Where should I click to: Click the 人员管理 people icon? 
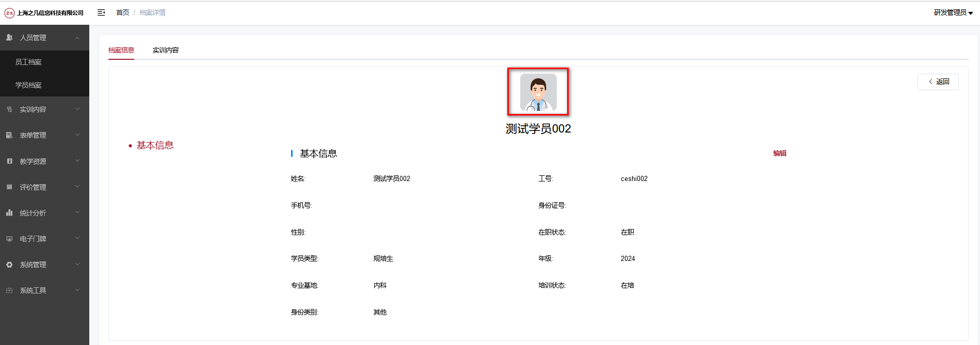[x=9, y=38]
